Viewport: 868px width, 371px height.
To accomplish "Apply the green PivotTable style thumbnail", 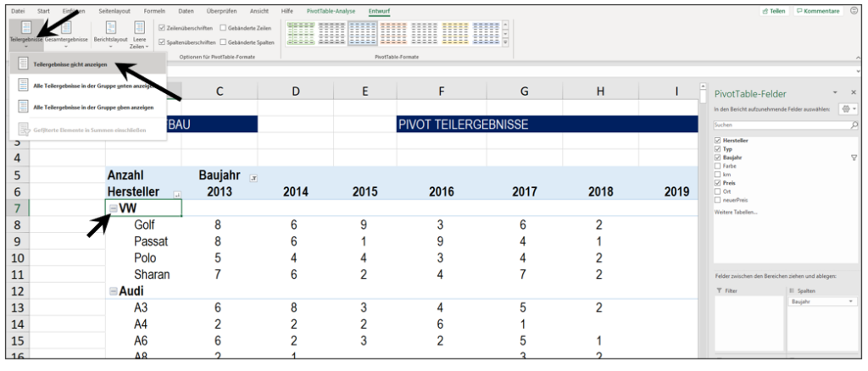I will click(x=301, y=34).
